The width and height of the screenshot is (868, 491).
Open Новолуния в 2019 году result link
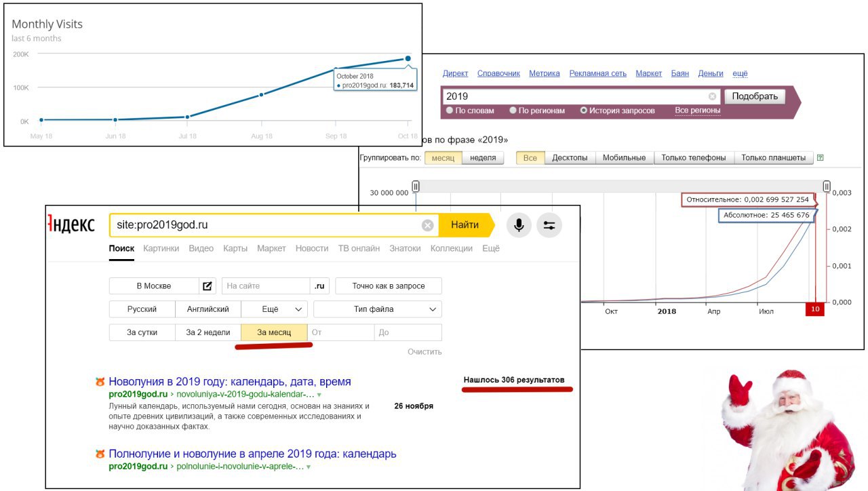230,382
